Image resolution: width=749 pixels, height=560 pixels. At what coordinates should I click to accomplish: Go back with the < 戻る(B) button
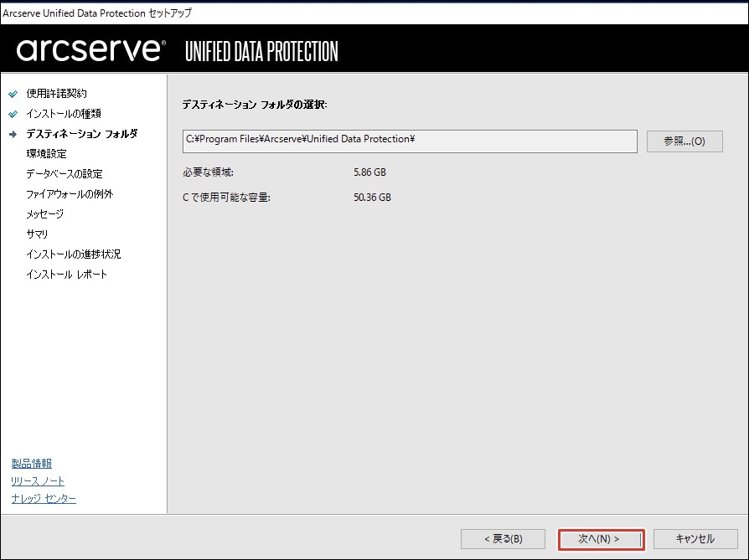pyautogui.click(x=503, y=539)
